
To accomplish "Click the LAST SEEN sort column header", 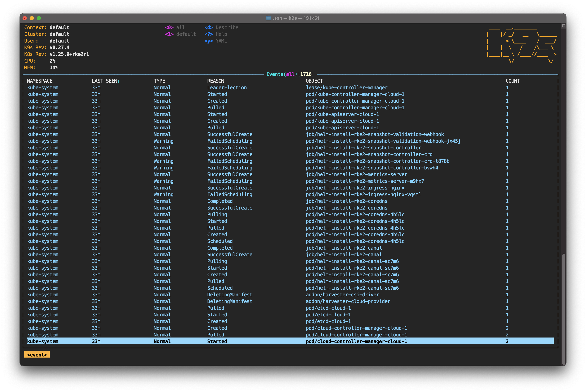I will coord(106,81).
